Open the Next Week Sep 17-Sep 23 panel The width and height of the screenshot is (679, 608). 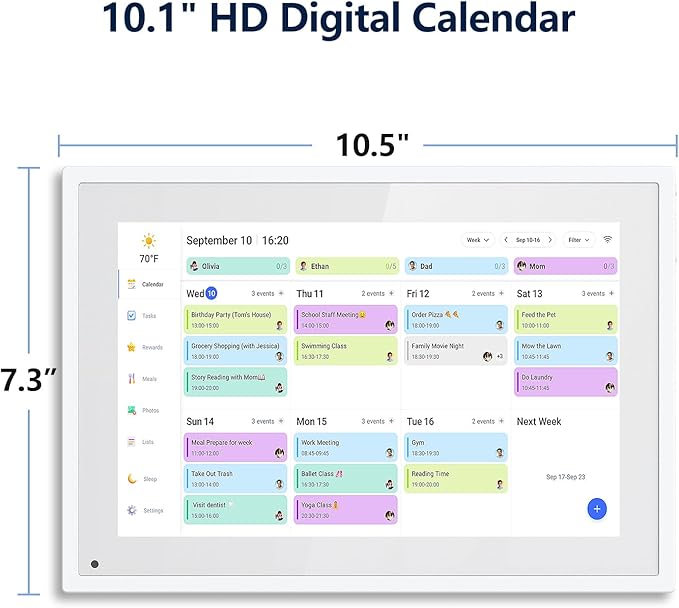pyautogui.click(x=566, y=477)
